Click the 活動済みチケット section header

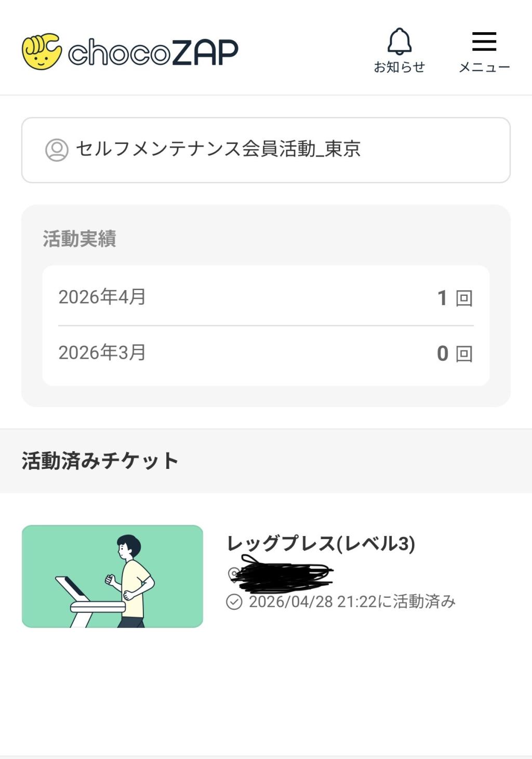(100, 461)
